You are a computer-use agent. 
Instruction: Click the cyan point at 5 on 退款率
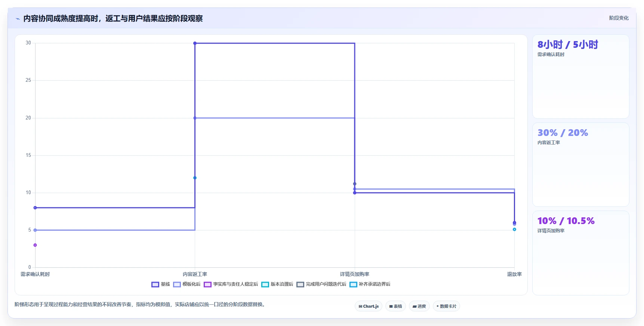click(x=514, y=229)
